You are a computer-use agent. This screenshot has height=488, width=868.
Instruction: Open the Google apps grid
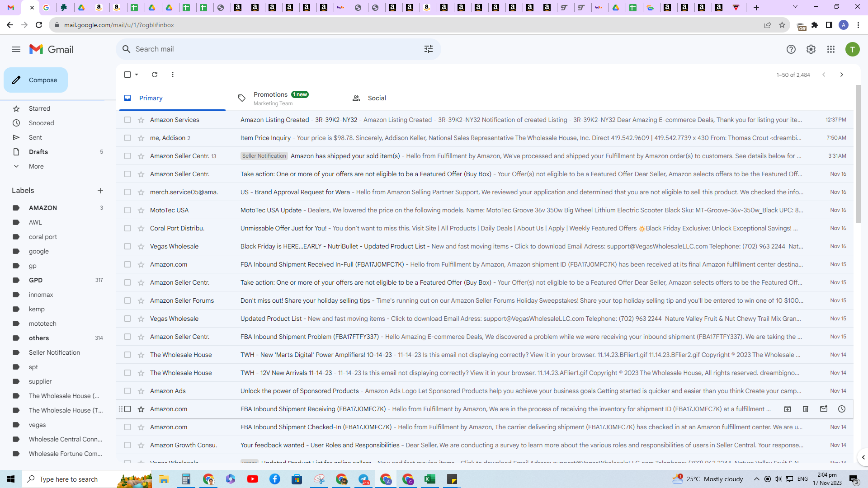[831, 49]
